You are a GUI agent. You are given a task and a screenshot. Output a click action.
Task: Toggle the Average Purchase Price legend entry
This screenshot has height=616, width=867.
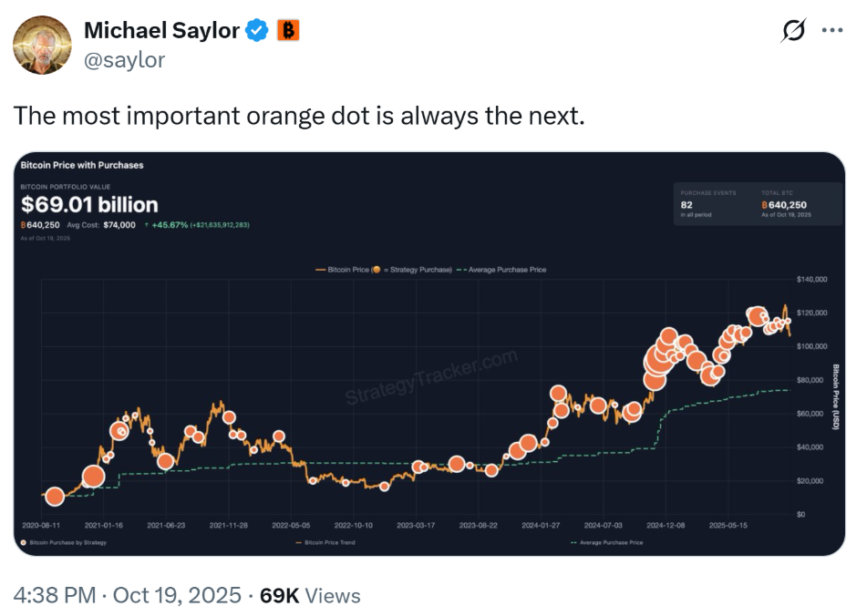point(506,269)
